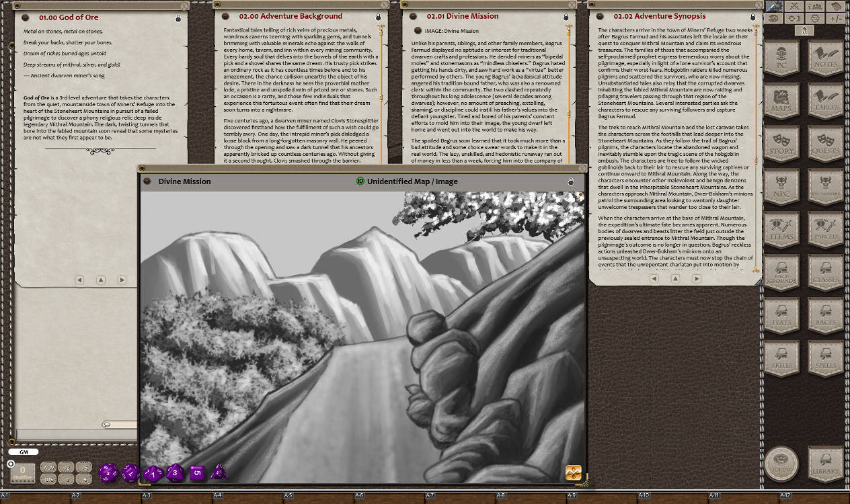
Task: Roll the purple d20 die in the tray
Action: (x=108, y=472)
